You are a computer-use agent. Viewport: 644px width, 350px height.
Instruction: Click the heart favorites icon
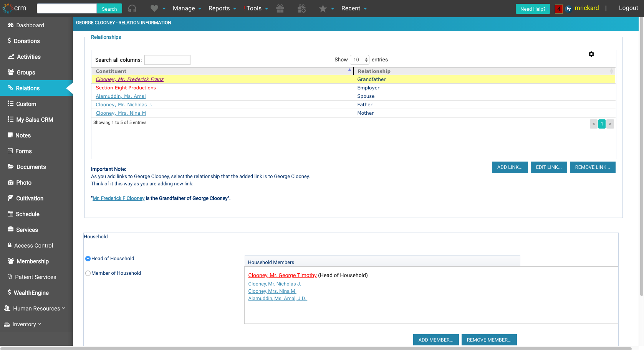coord(154,8)
